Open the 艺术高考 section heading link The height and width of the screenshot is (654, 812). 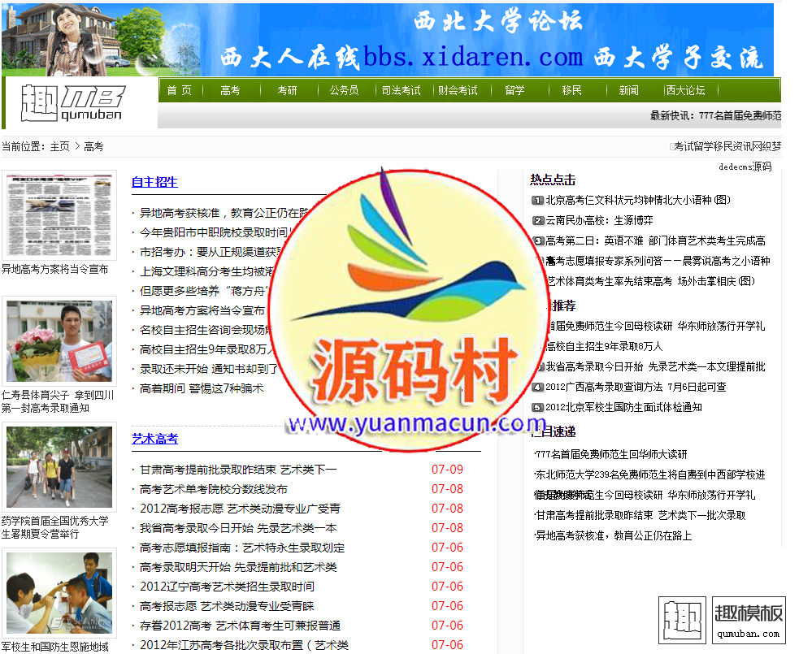click(x=154, y=439)
